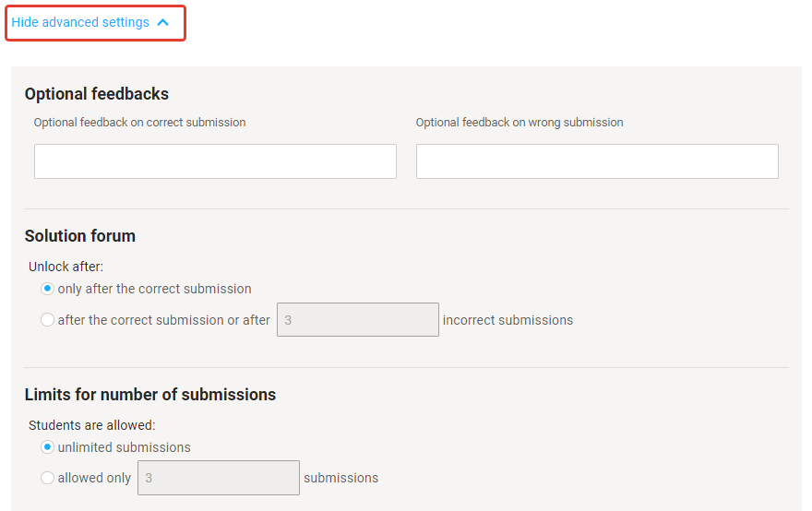The width and height of the screenshot is (812, 511).
Task: Click the 'Solution forum' section heading
Action: tap(80, 236)
